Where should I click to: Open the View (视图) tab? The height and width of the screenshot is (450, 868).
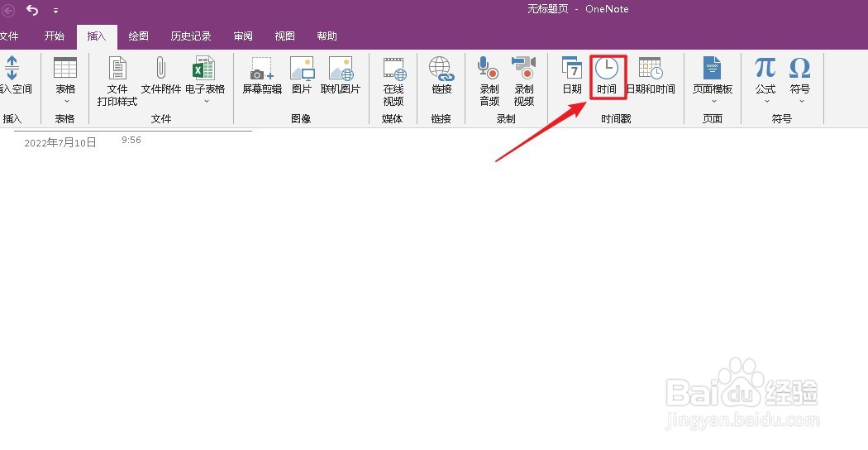284,36
